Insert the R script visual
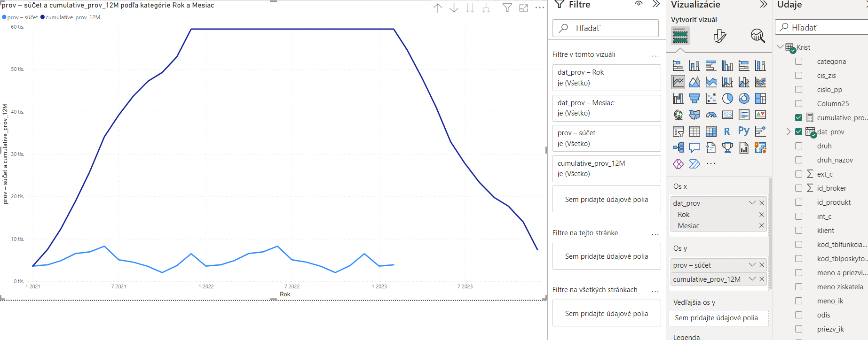This screenshot has height=340, width=868. coord(727,131)
